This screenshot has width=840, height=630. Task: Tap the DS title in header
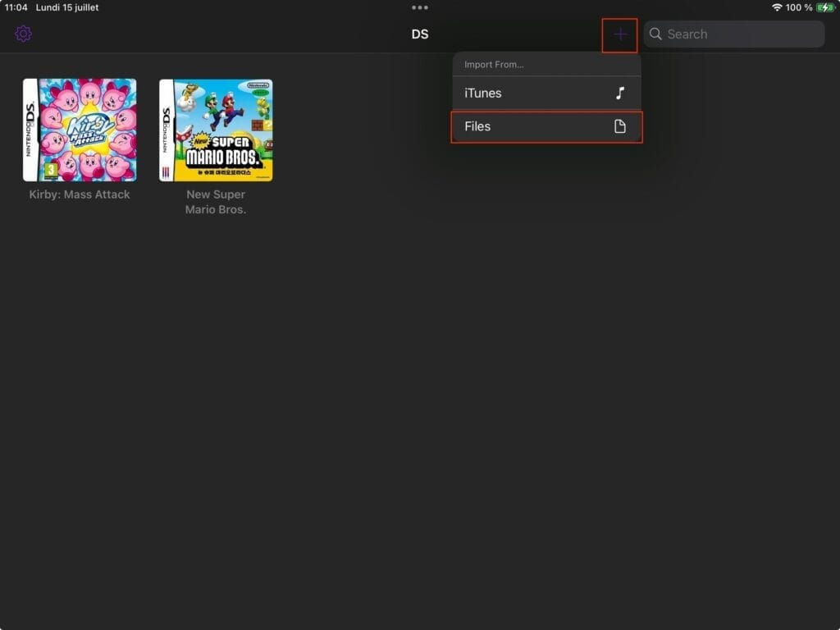tap(420, 34)
